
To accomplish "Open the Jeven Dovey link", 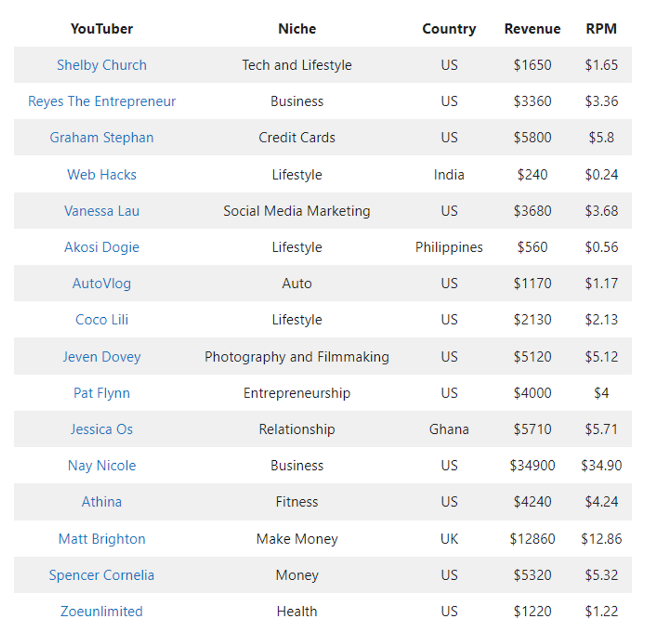I will 101,357.
